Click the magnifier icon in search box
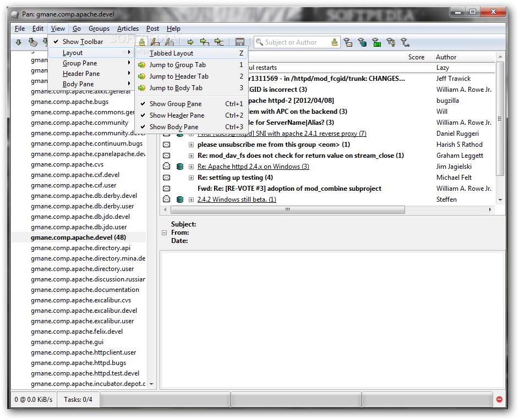The image size is (519, 420). pyautogui.click(x=260, y=42)
